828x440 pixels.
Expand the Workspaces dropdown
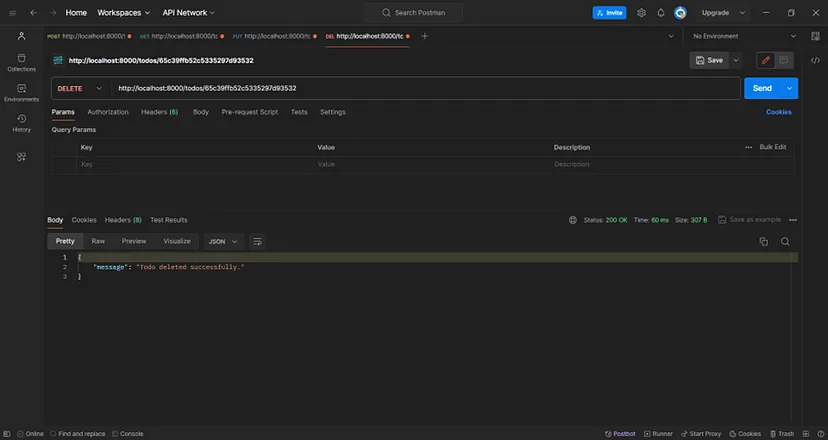[x=124, y=13]
